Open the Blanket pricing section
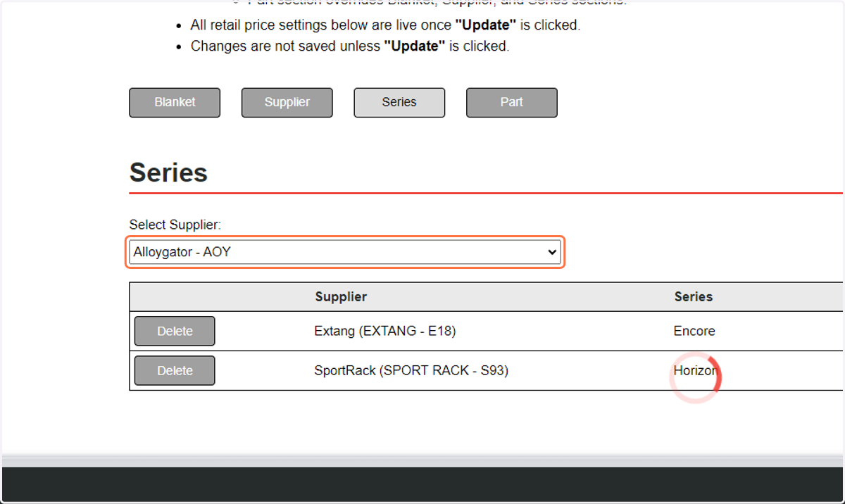 tap(175, 102)
